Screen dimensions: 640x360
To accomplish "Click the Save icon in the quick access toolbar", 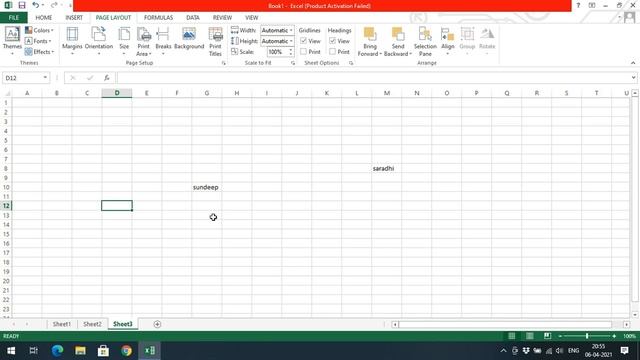I will [22, 5].
